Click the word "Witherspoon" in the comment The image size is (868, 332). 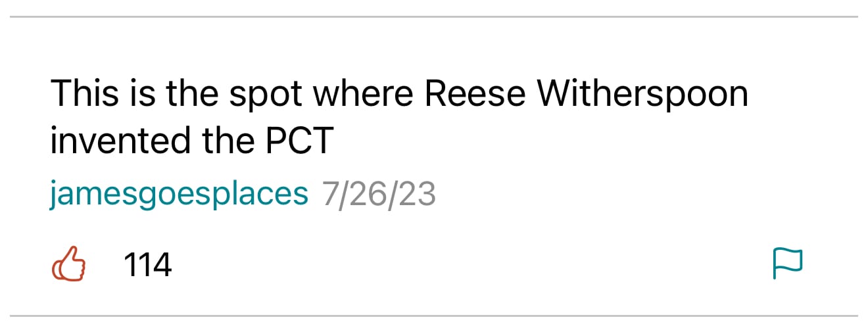[642, 95]
